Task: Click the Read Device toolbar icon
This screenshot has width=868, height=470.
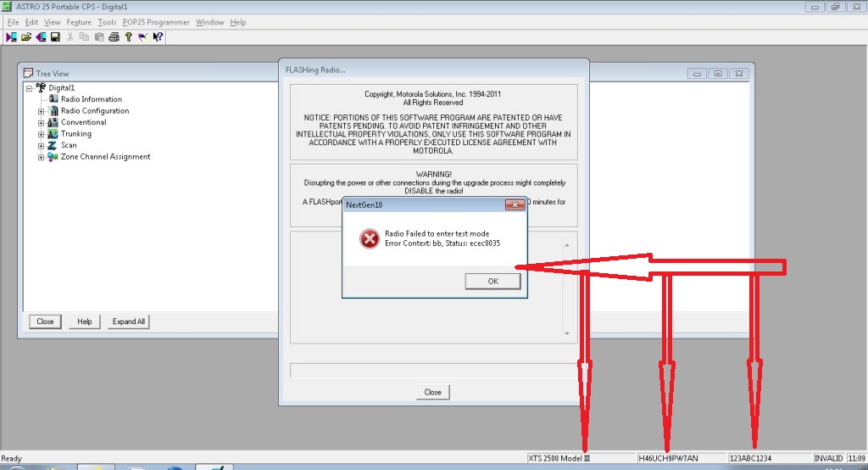Action: click(x=11, y=37)
